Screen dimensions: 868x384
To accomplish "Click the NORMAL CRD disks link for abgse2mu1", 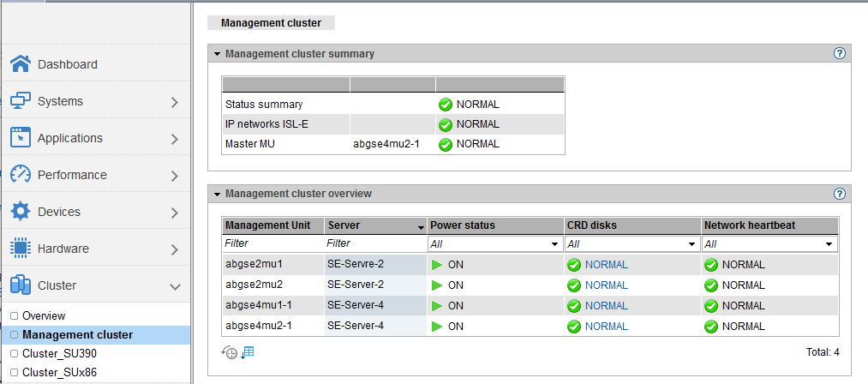I will click(606, 265).
